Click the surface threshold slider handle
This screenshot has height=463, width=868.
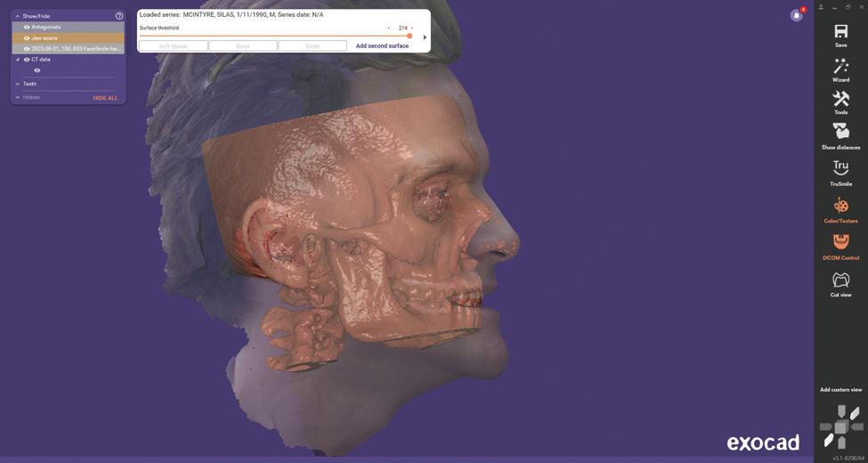point(410,36)
